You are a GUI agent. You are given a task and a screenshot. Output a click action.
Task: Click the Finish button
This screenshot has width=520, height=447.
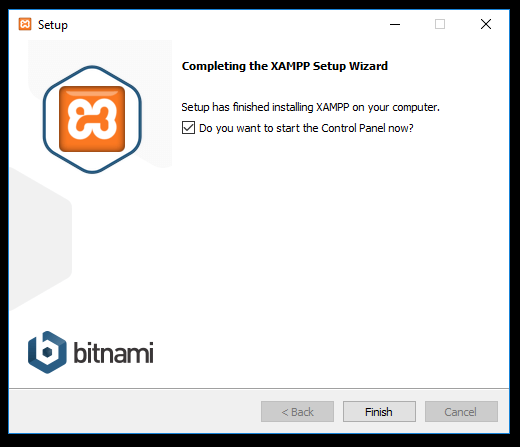point(379,412)
